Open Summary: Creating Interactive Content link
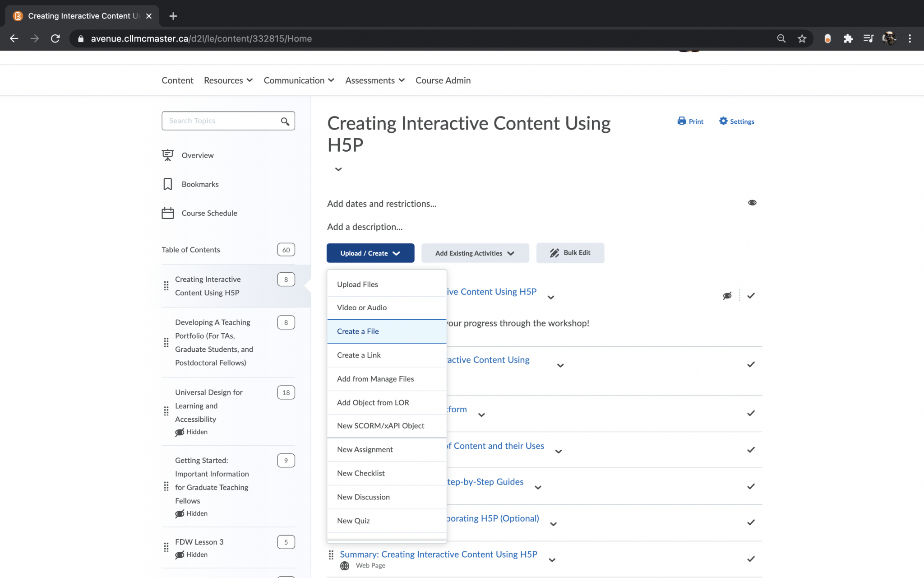The width and height of the screenshot is (924, 578). coord(438,554)
